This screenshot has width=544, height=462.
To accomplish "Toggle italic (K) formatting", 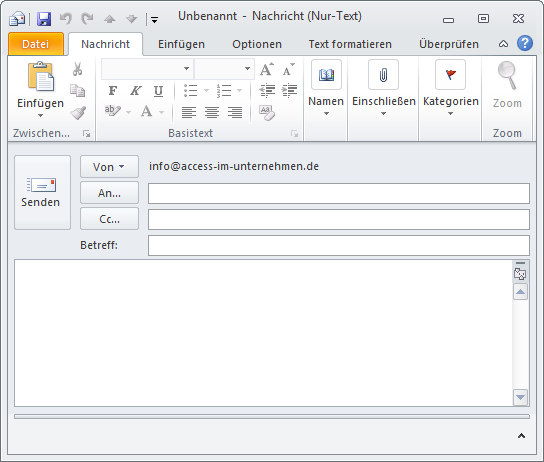I will tap(135, 91).
